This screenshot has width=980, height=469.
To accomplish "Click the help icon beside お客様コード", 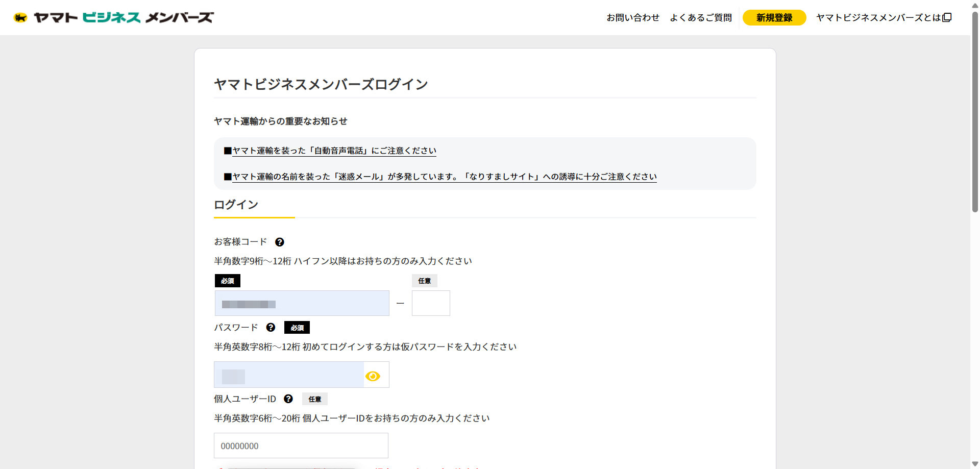I will coord(280,242).
